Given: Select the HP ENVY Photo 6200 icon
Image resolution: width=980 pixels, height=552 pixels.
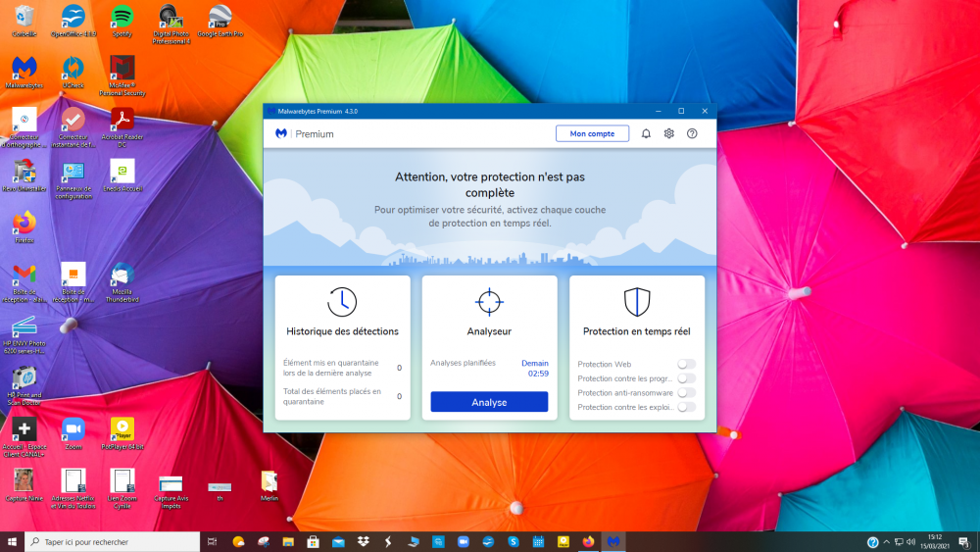Looking at the screenshot, I should click(24, 334).
